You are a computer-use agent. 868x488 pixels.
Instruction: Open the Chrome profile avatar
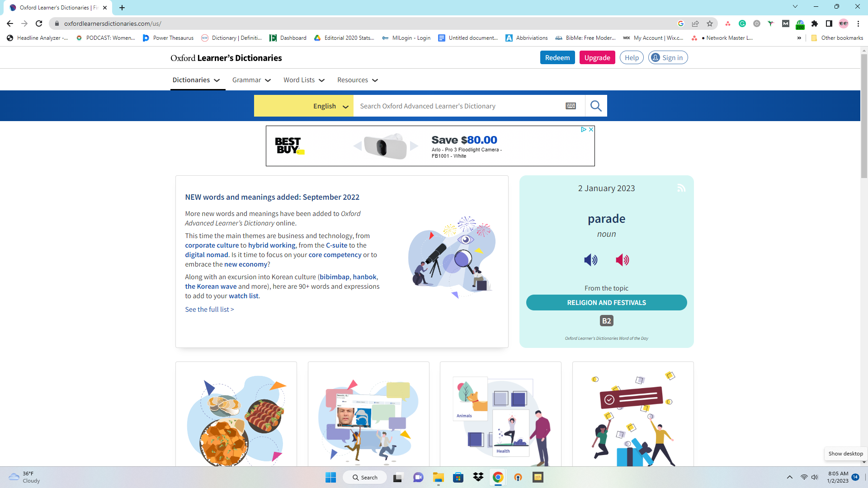point(844,23)
